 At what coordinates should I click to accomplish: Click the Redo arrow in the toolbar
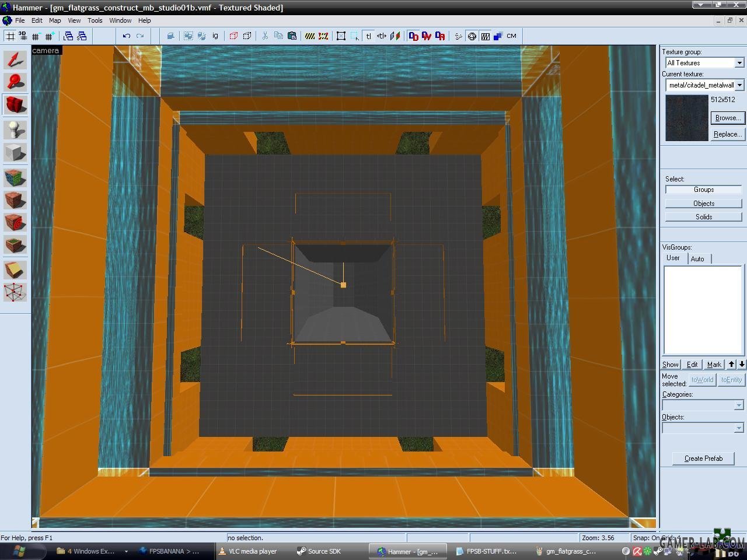(140, 36)
